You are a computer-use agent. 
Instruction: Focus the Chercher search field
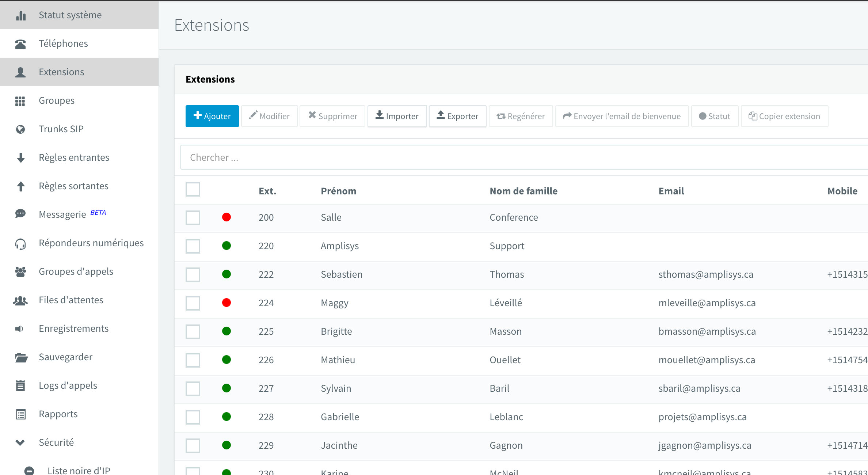[x=524, y=157]
